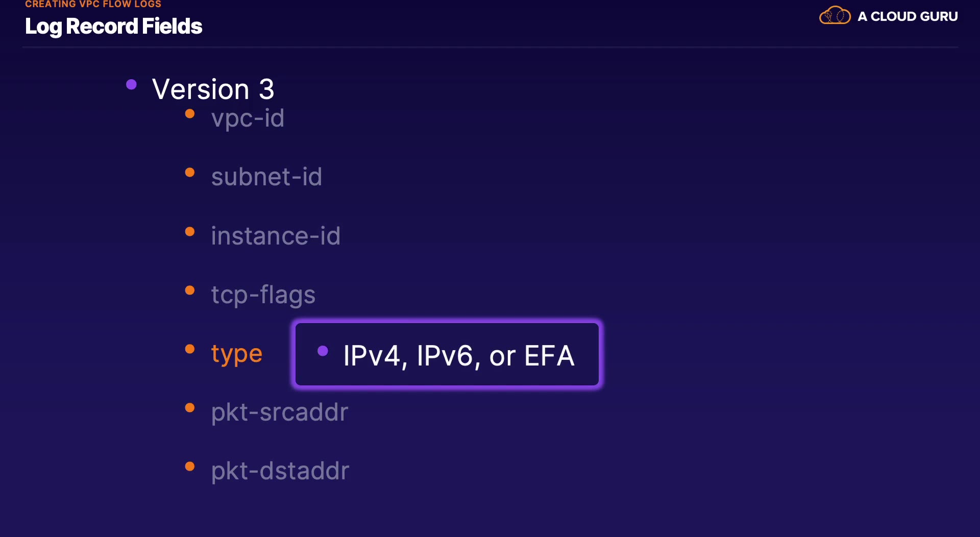Click the orange bullet next to subnet-id
980x537 pixels.
(190, 173)
